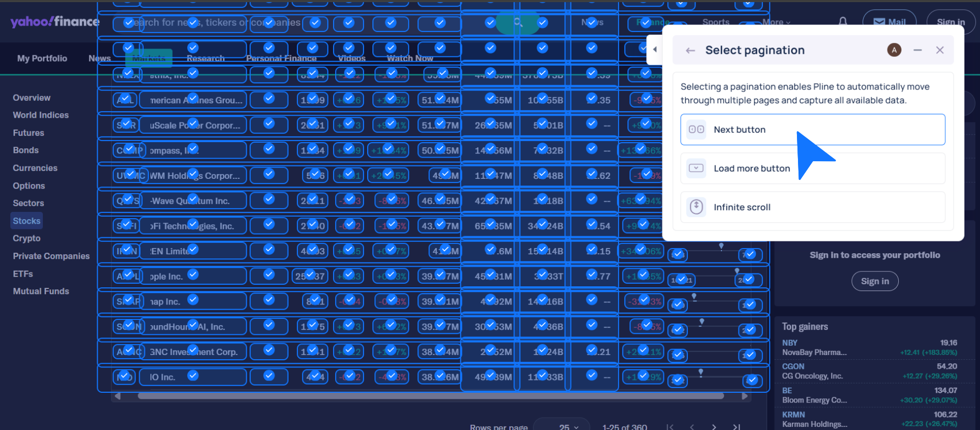Viewport: 980px width, 430px height.
Task: Click the table's horizontal scrollbar
Action: 430,396
